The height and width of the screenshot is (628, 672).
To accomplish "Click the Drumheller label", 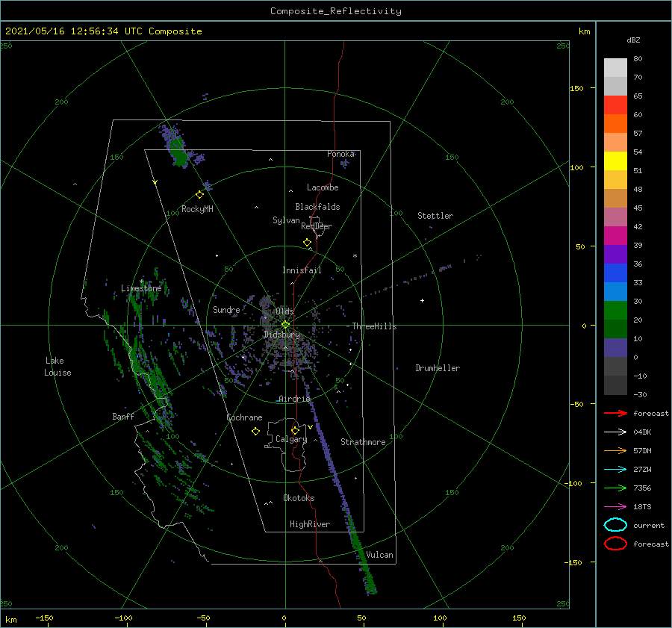I will 438,368.
